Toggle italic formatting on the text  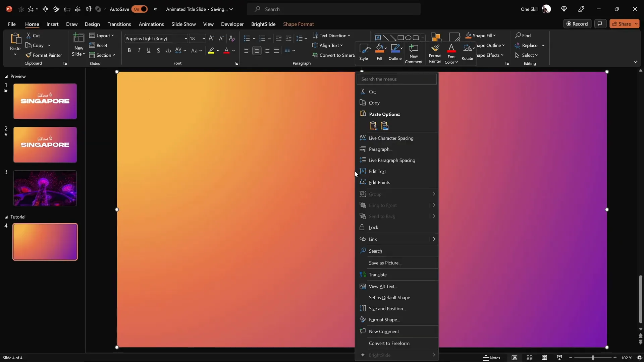139,50
